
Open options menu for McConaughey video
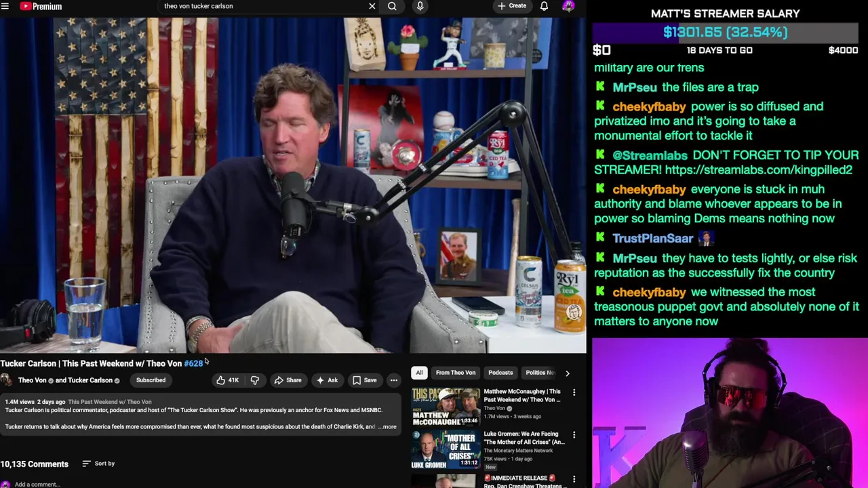574,392
